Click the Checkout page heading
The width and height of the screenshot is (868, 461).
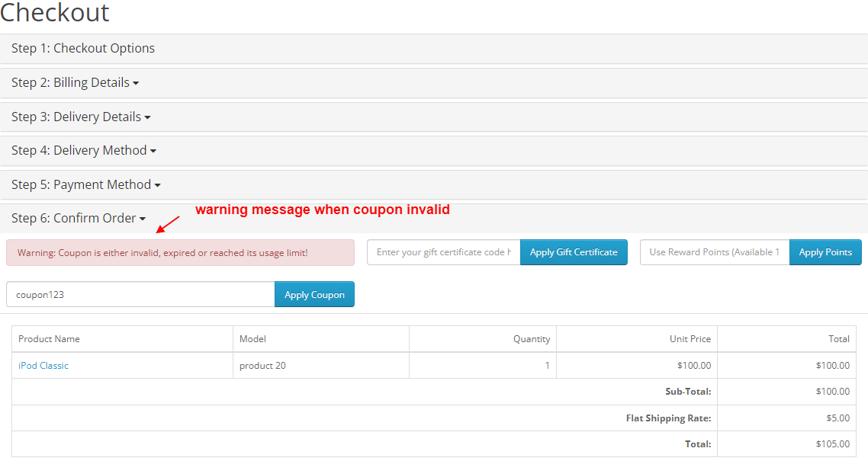pos(54,13)
